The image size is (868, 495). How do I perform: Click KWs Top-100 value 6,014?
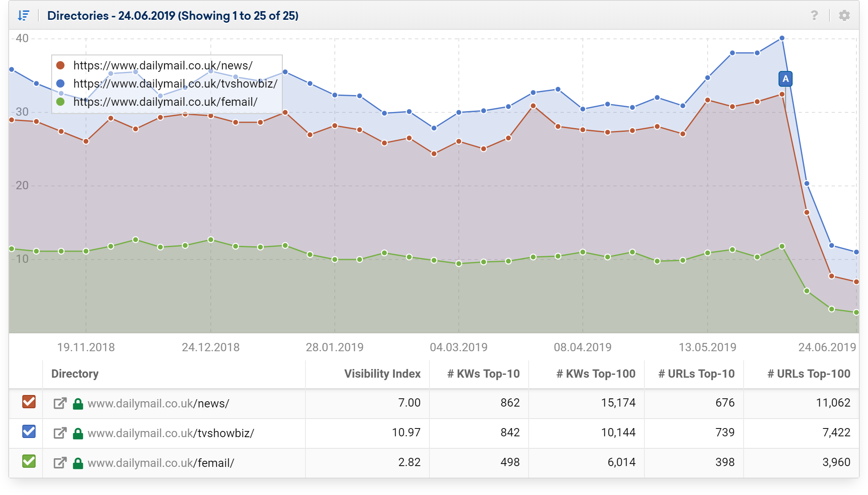coord(622,462)
